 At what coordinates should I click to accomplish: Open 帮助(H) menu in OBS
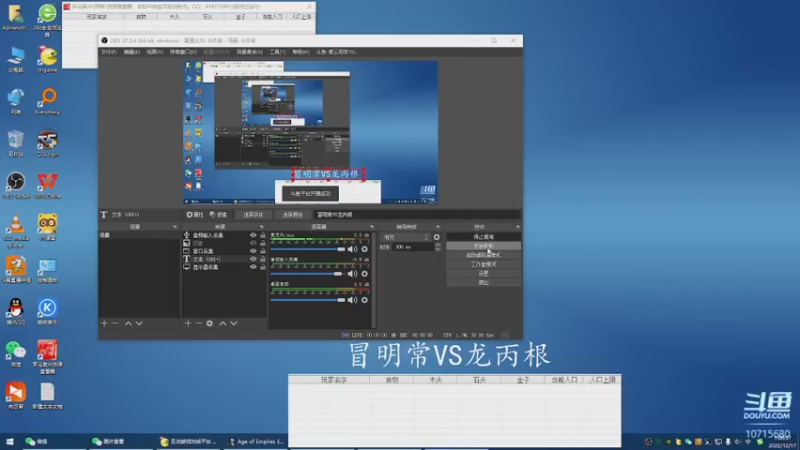(x=301, y=52)
